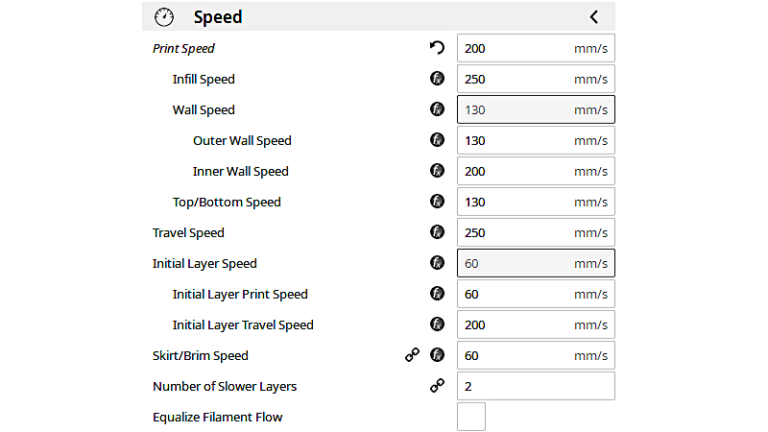Click the speedometer icon in Speed header
Image resolution: width=768 pixels, height=432 pixels.
(x=165, y=17)
